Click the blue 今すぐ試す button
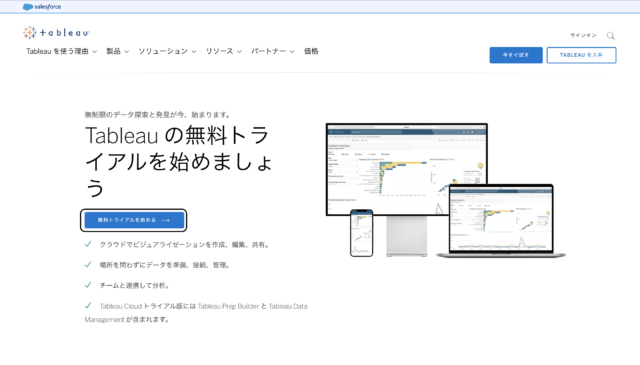640x365 pixels. 516,55
